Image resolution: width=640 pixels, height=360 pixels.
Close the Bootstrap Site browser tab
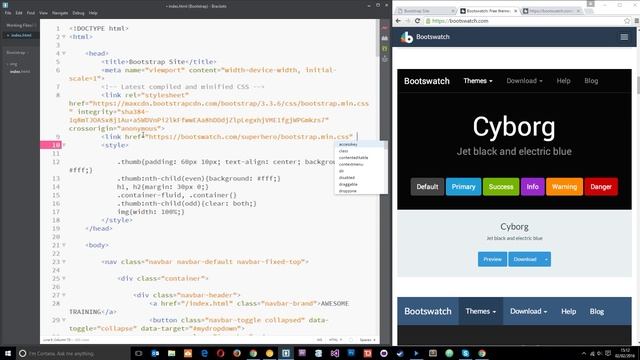(453, 11)
